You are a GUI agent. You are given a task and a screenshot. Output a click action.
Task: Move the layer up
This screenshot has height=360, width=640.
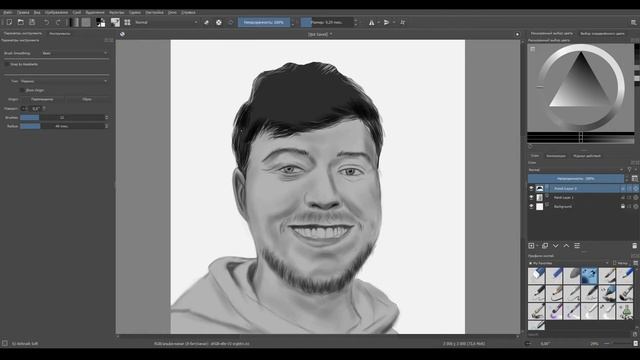(x=566, y=246)
